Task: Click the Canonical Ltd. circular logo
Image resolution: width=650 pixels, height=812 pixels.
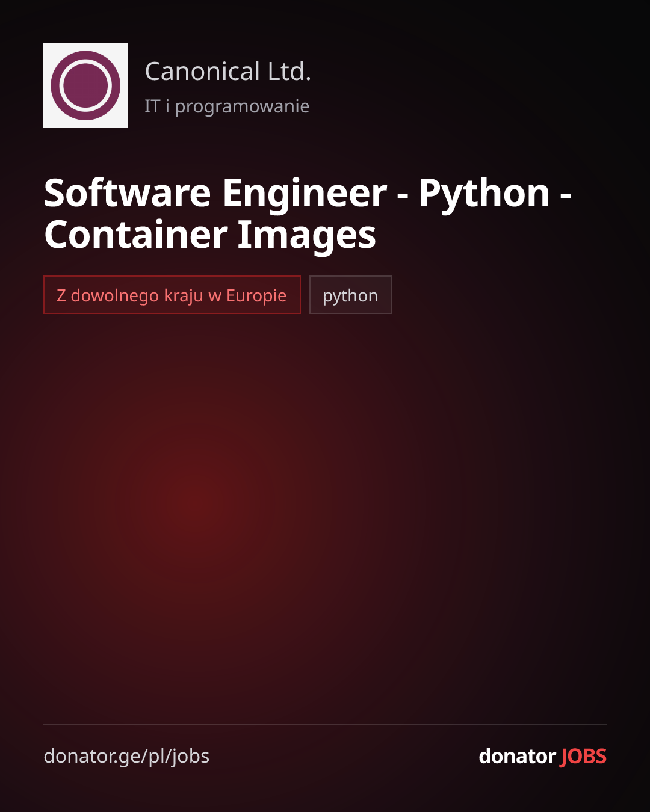Action: click(x=85, y=85)
